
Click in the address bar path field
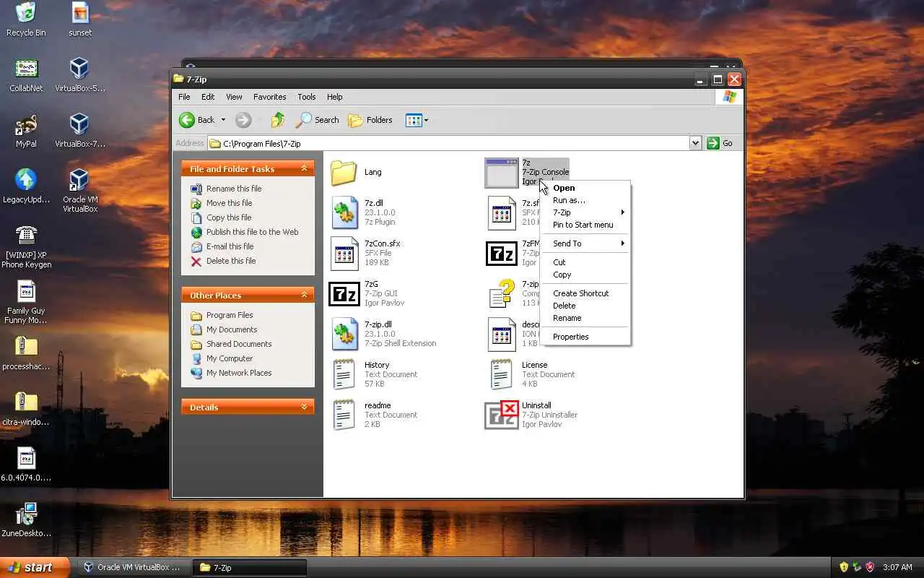(x=448, y=143)
